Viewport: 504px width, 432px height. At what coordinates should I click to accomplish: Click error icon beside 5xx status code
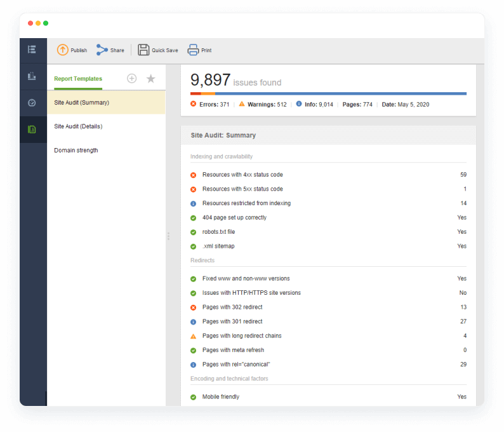(193, 189)
